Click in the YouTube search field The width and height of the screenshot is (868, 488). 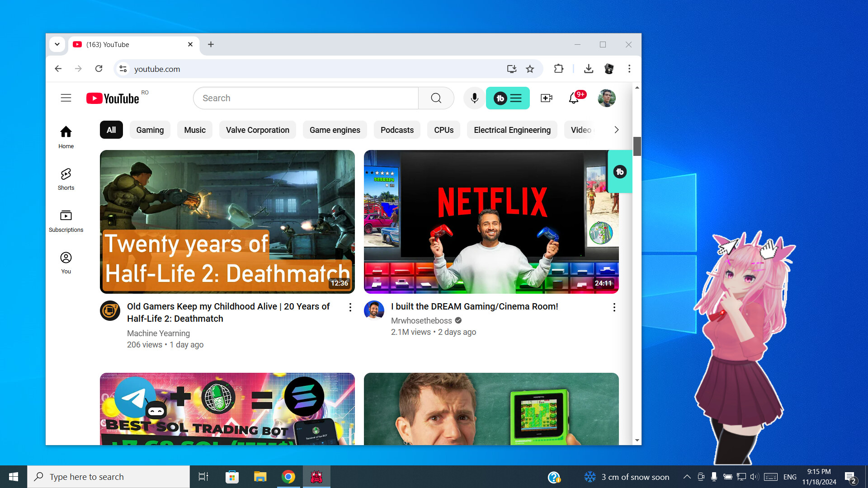[306, 98]
